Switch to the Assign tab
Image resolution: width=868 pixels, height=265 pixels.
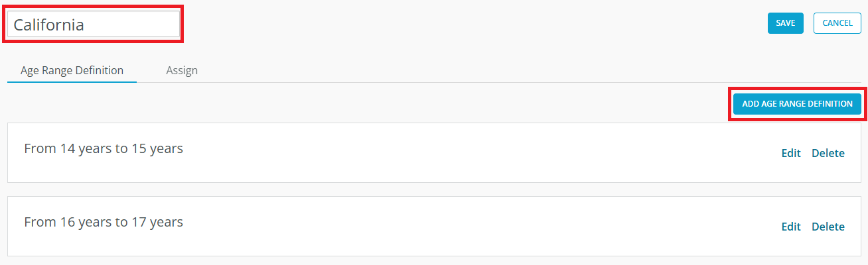click(182, 70)
